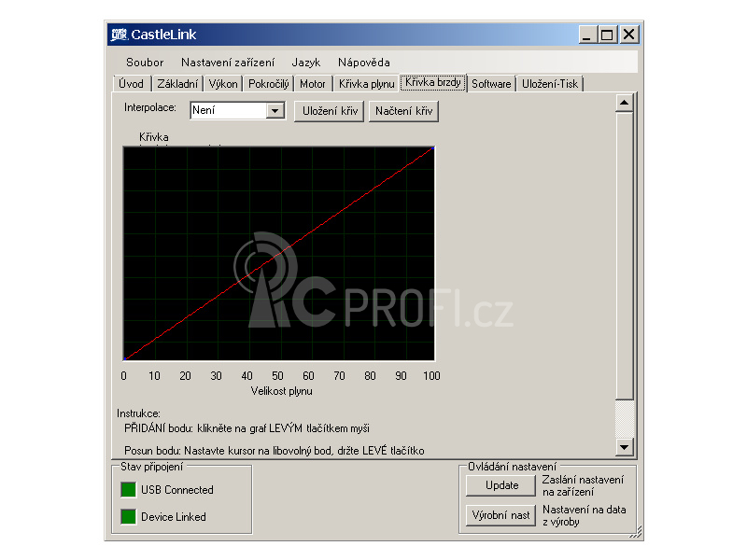The width and height of the screenshot is (747, 560).
Task: Click the CastleLink title bar app icon
Action: 120,35
